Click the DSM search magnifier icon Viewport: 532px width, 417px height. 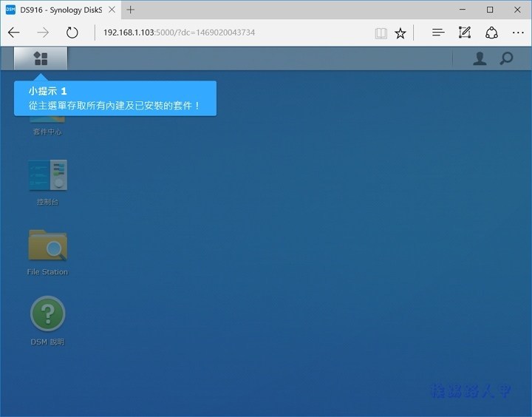tap(506, 58)
